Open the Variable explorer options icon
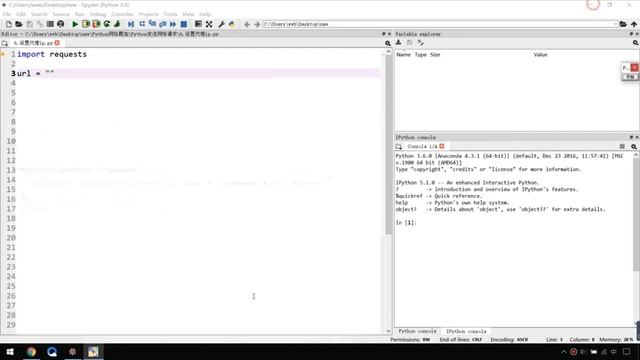The width and height of the screenshot is (640, 360). tap(635, 43)
